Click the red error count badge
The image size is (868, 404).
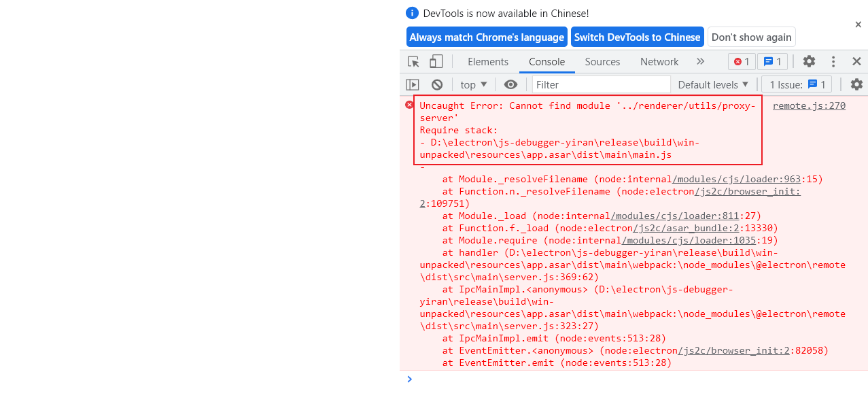pos(741,61)
